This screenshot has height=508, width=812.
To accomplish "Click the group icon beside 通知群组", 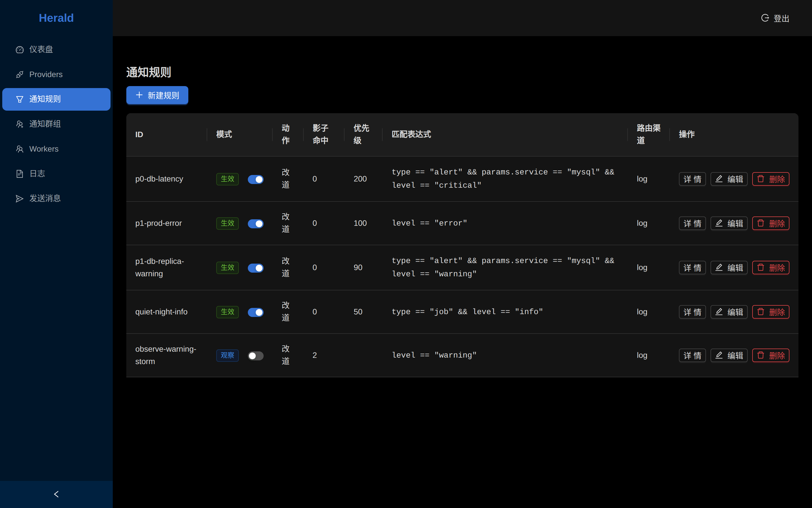I will click(x=20, y=124).
